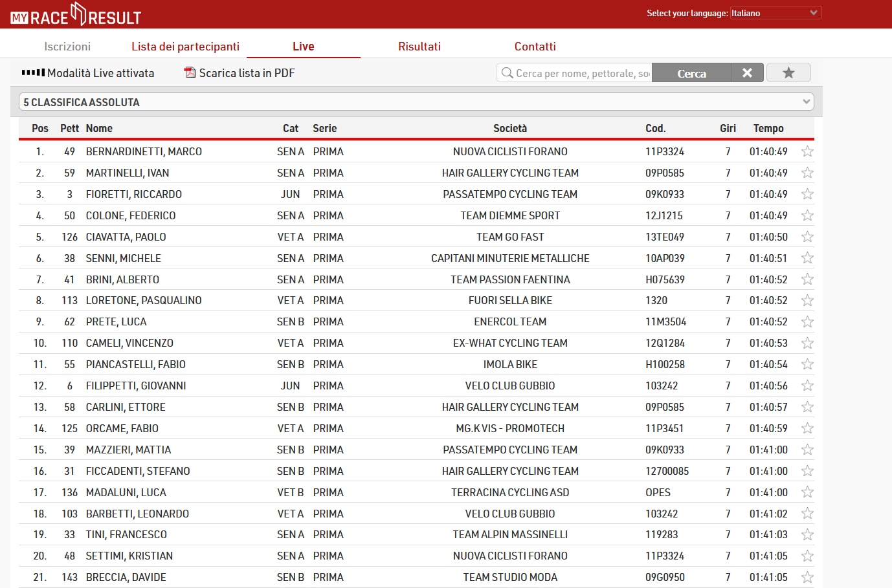Star BERNARDINETTI, MARCO as favorite
The height and width of the screenshot is (588, 892).
[x=807, y=151]
